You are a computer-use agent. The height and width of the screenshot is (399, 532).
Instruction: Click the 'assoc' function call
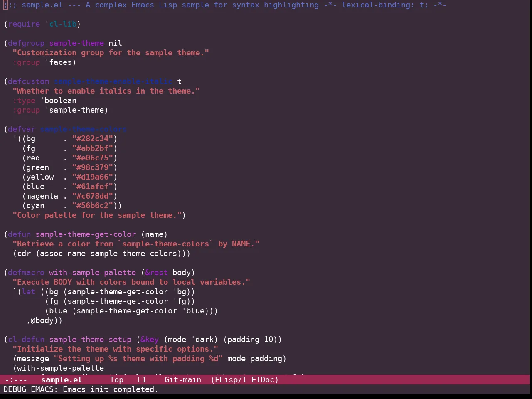pyautogui.click(x=51, y=254)
